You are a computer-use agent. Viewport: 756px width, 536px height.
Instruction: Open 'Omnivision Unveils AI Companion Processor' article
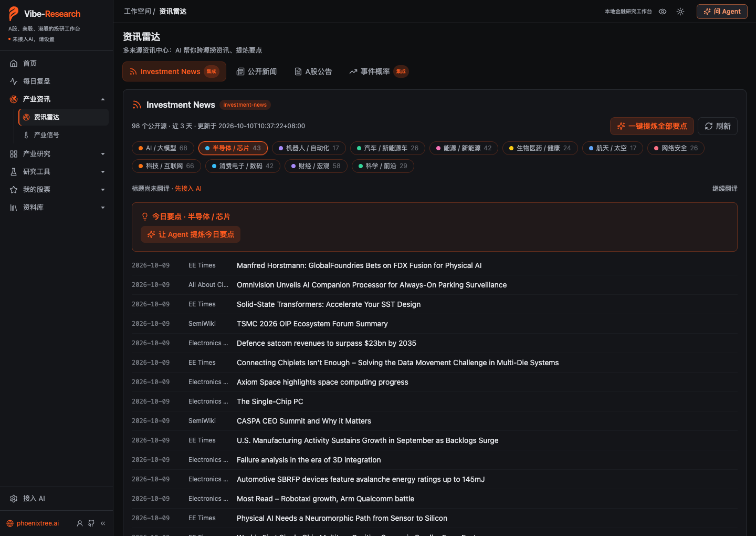click(x=372, y=285)
